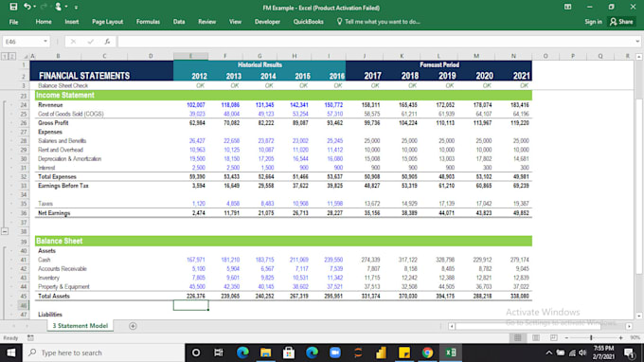Viewport: 644px width, 362px height.
Task: Click the Touch/Mouse mode icon
Action: click(58, 7)
